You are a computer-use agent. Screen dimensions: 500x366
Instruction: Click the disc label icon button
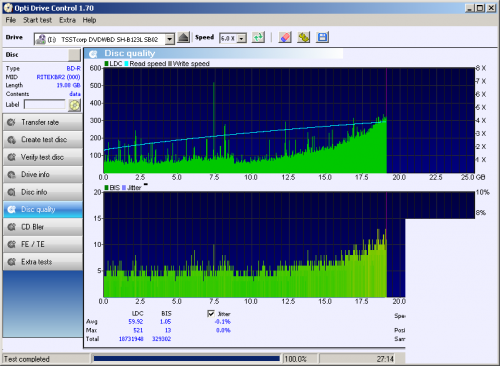[x=75, y=105]
